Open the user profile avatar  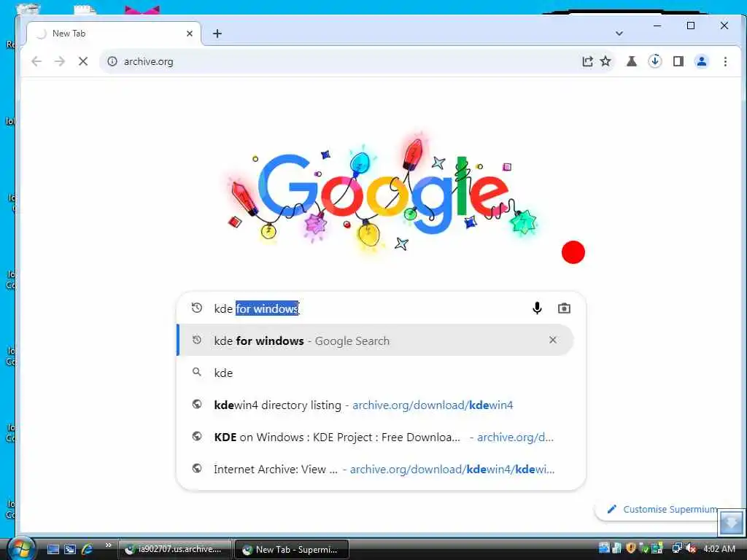point(702,61)
